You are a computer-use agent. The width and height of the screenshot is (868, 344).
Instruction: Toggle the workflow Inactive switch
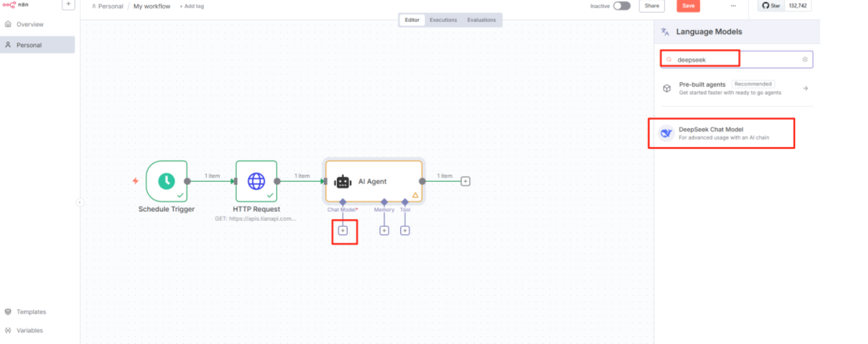tap(622, 6)
